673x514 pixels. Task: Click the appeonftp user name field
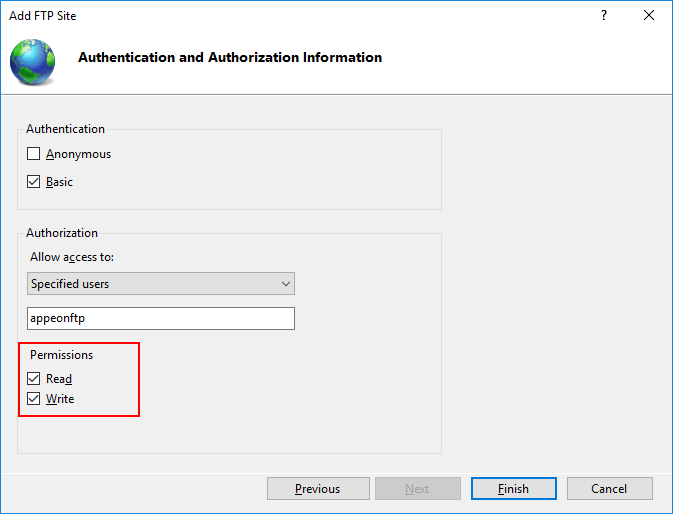161,318
